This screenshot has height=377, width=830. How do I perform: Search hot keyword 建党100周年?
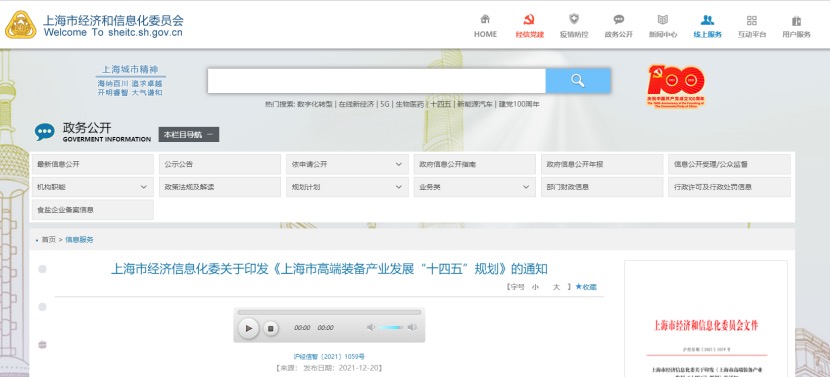(519, 104)
